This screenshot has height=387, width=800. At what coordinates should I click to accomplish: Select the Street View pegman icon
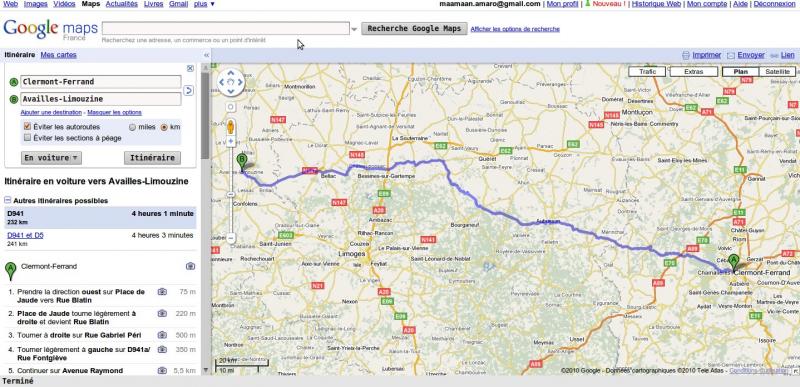tap(231, 126)
